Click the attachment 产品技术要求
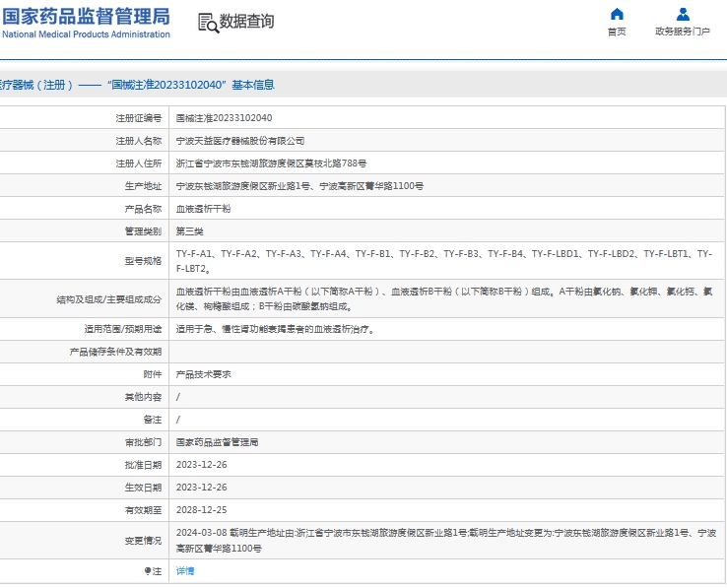This screenshot has width=727, height=588. click(x=203, y=374)
